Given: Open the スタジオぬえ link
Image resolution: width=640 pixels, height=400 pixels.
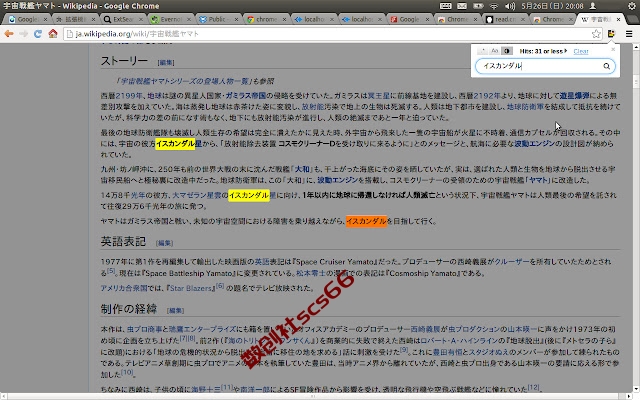Looking at the screenshot, I should click(489, 352).
